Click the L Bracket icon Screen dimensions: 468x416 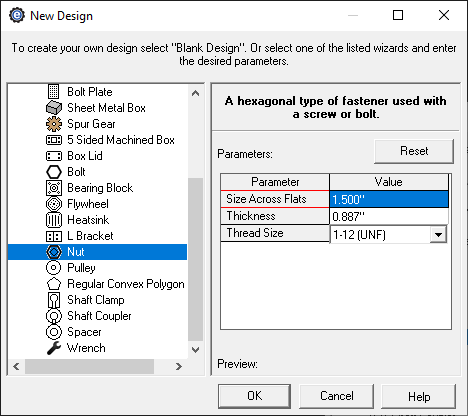(x=54, y=236)
